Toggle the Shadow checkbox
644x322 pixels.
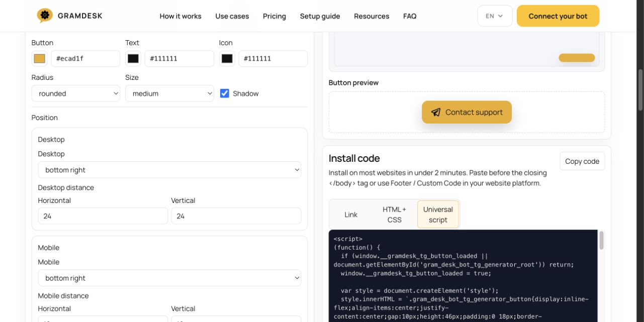tap(225, 93)
